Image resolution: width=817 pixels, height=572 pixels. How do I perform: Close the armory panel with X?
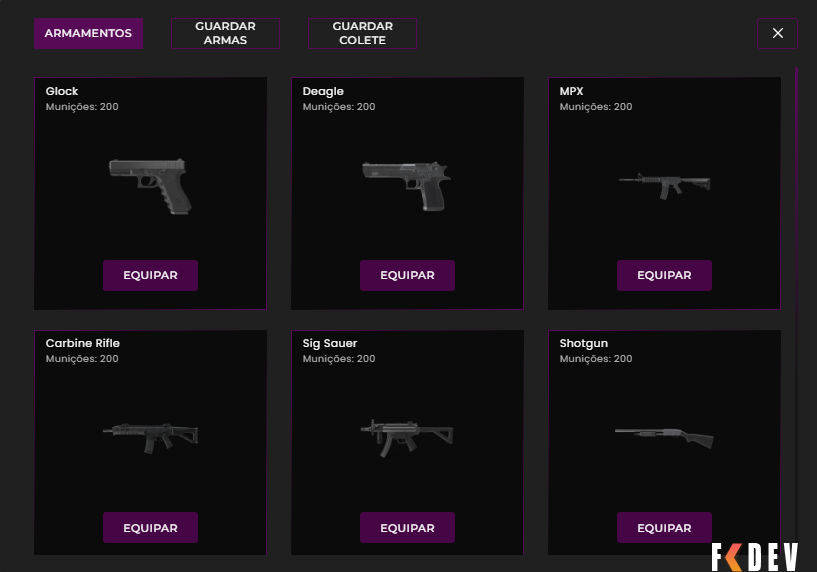tap(777, 33)
